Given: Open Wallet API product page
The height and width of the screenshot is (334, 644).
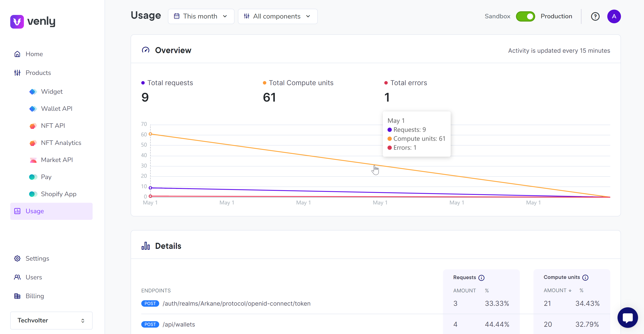Looking at the screenshot, I should [57, 108].
